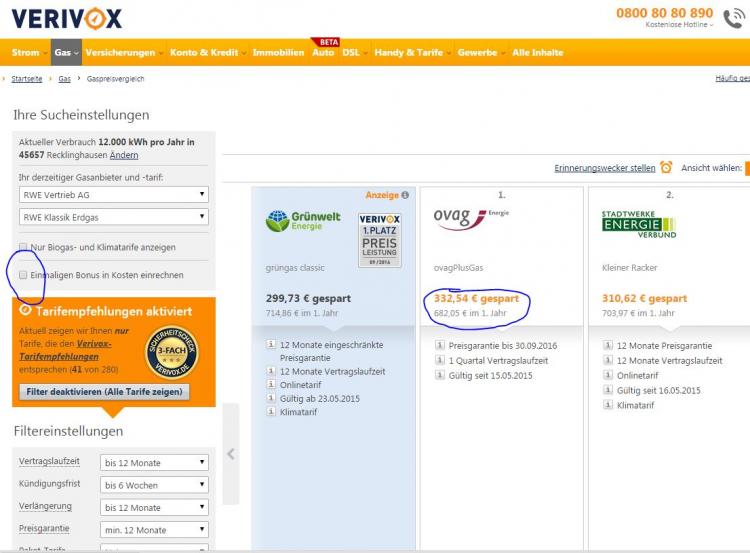Open info icon for Grünwelt 12 Monate Vertragslaufzeit
Viewport: 750px width, 553px height.
[x=271, y=371]
